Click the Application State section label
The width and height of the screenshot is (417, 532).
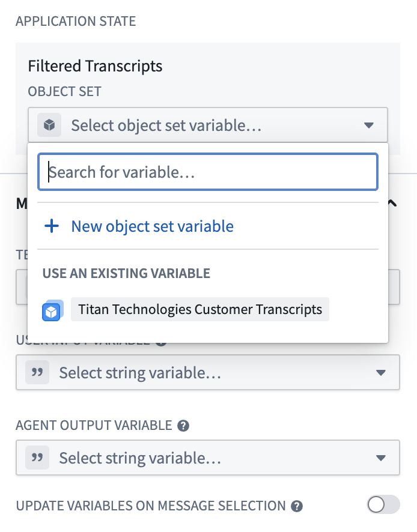click(76, 21)
